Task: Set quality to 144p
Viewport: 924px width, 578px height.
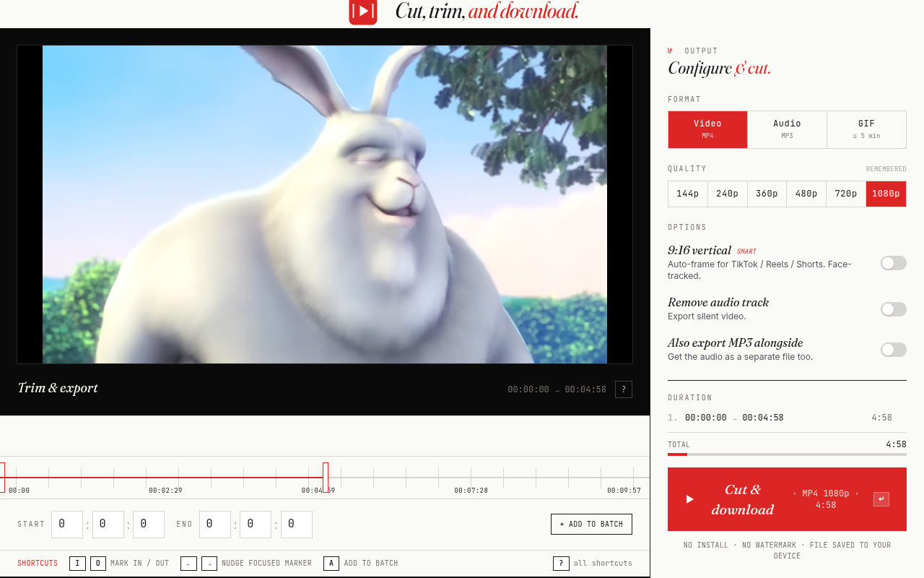Action: pos(688,194)
